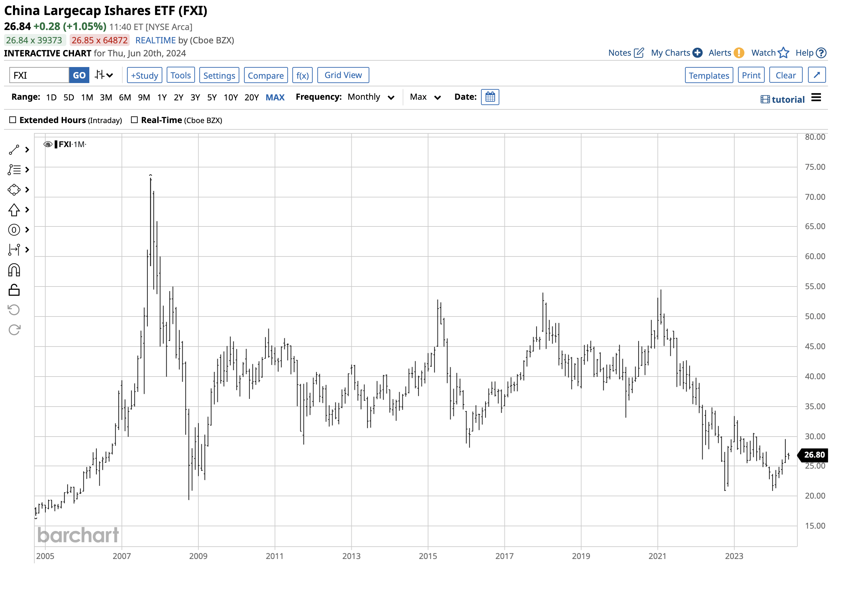Image resolution: width=868 pixels, height=597 pixels.
Task: Open the bar chart type dropdown
Action: point(104,75)
